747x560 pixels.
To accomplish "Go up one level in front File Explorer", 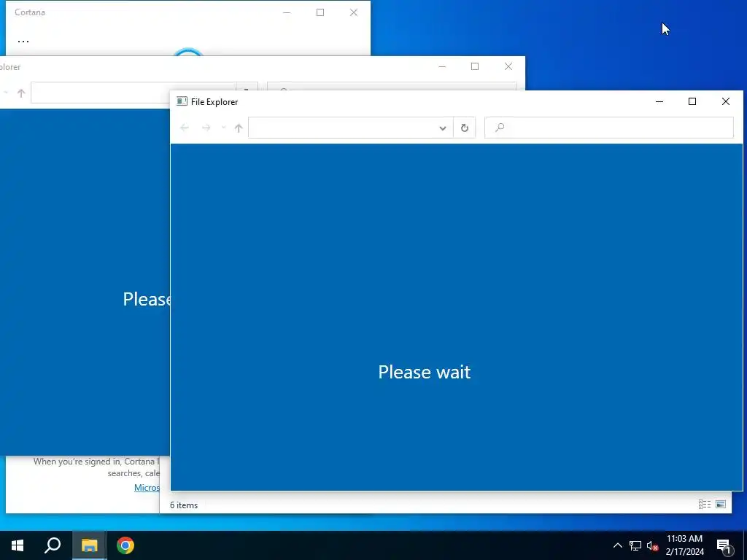I will pos(239,128).
